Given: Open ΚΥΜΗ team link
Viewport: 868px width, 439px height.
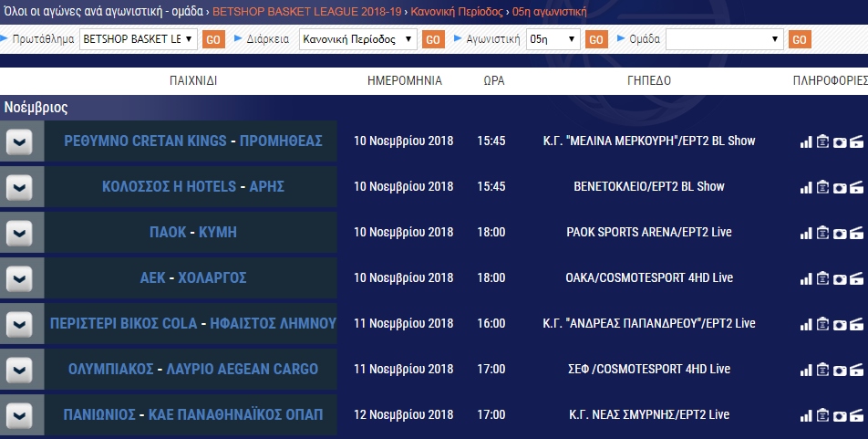Looking at the screenshot, I should pos(218,232).
